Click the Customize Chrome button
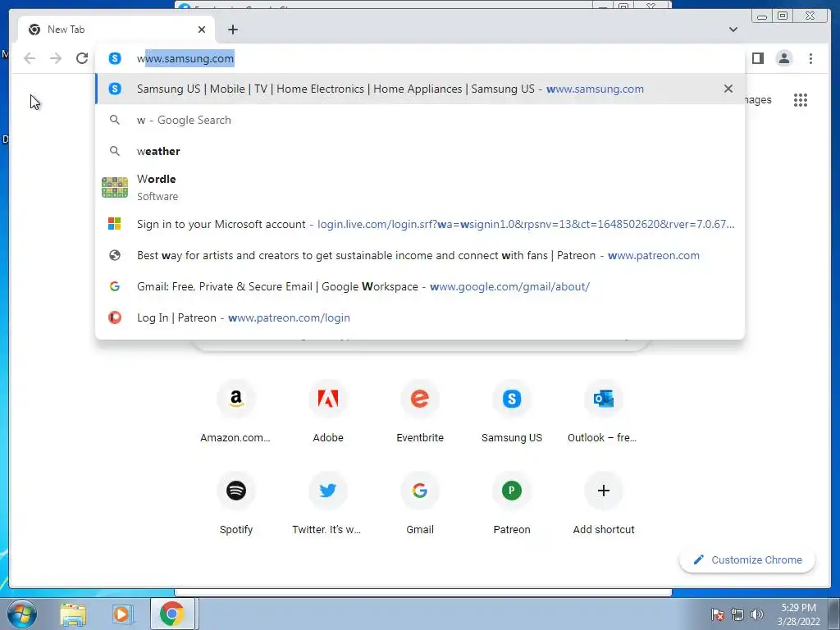The image size is (840, 630). (747, 559)
